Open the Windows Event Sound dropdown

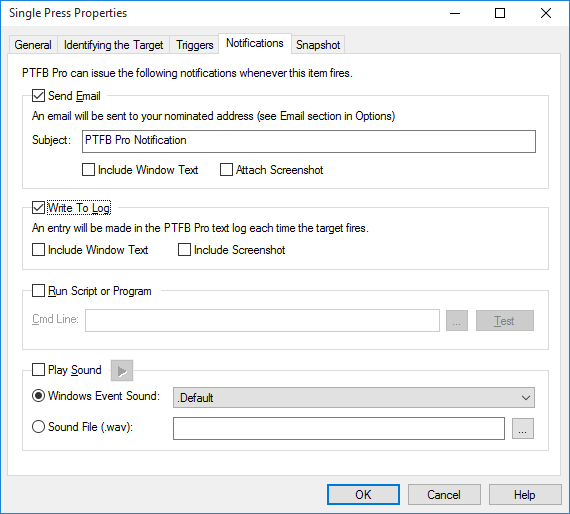pyautogui.click(x=354, y=398)
